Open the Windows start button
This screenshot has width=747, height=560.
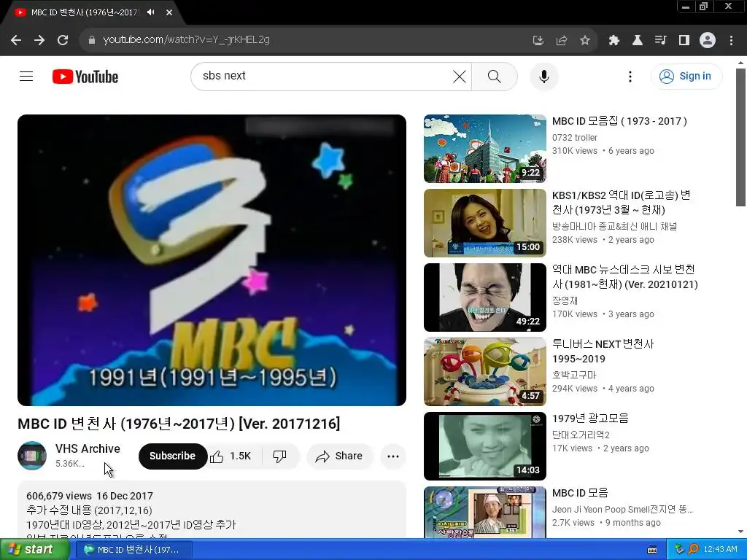pos(34,549)
